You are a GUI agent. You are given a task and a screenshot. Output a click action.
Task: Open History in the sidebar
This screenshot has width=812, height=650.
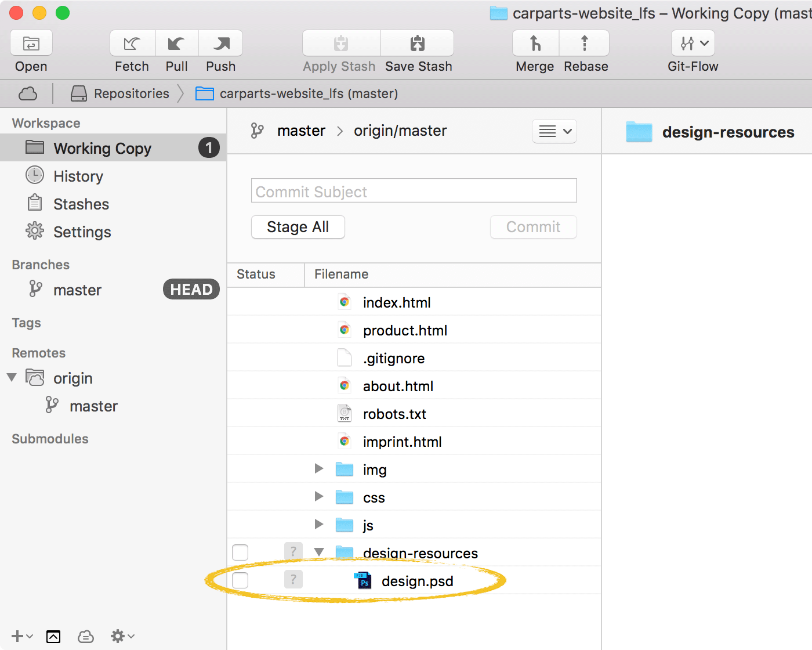coord(78,176)
